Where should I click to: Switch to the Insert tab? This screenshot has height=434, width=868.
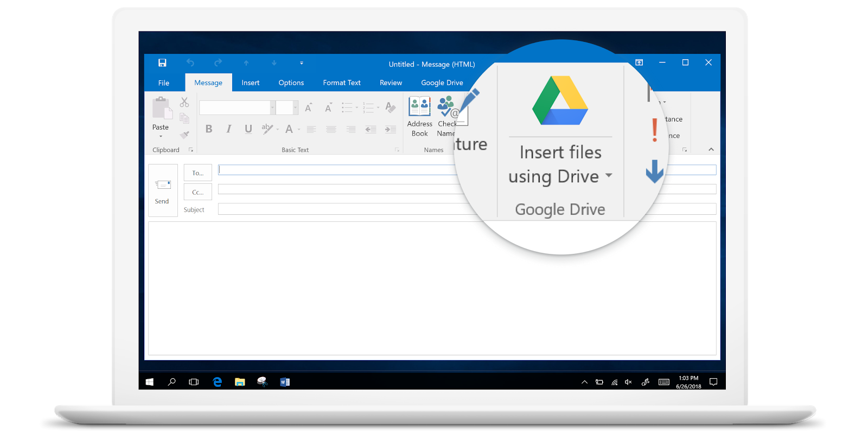point(251,83)
